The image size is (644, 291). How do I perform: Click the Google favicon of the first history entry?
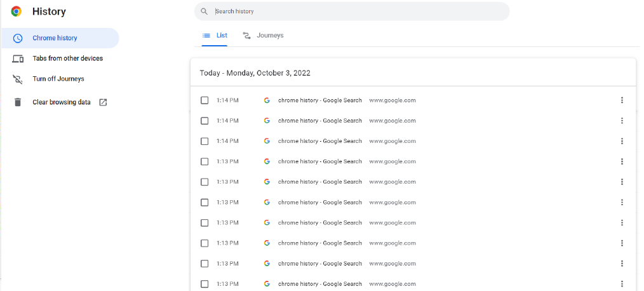tap(267, 100)
